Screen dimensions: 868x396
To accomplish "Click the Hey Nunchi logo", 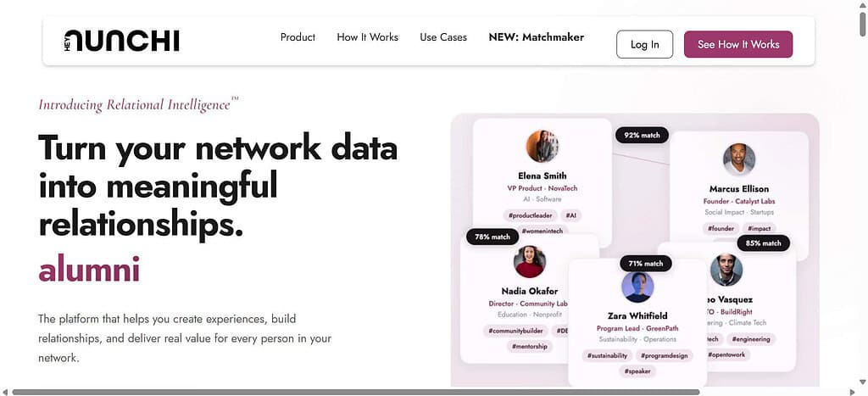I will pos(122,41).
